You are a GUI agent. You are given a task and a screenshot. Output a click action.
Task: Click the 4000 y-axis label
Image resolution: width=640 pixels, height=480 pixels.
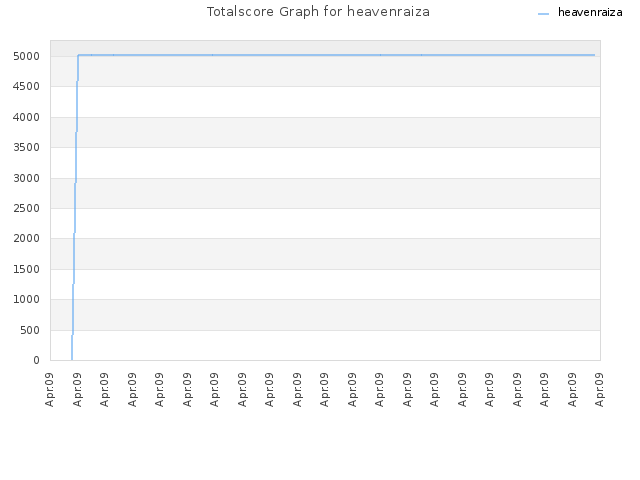[x=27, y=118]
